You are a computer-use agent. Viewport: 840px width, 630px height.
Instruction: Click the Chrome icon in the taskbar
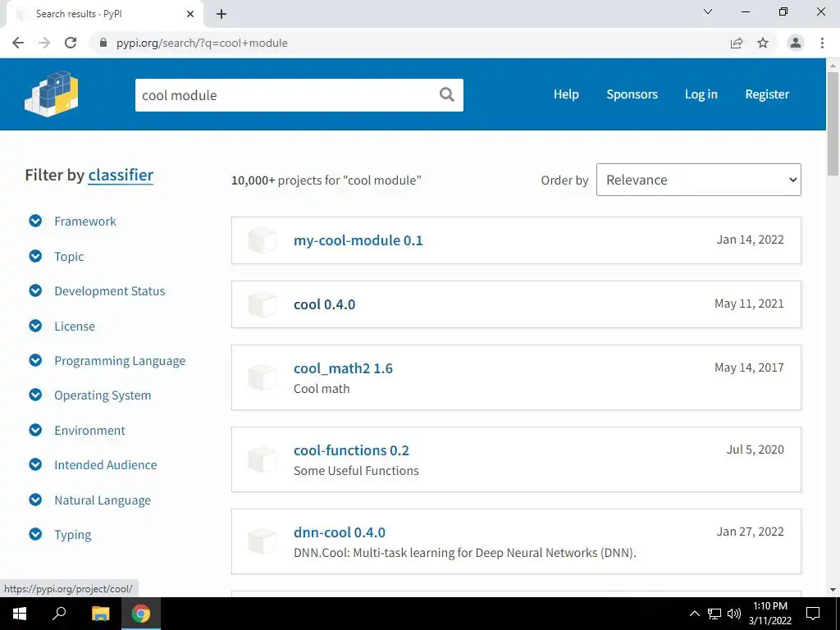coord(141,614)
